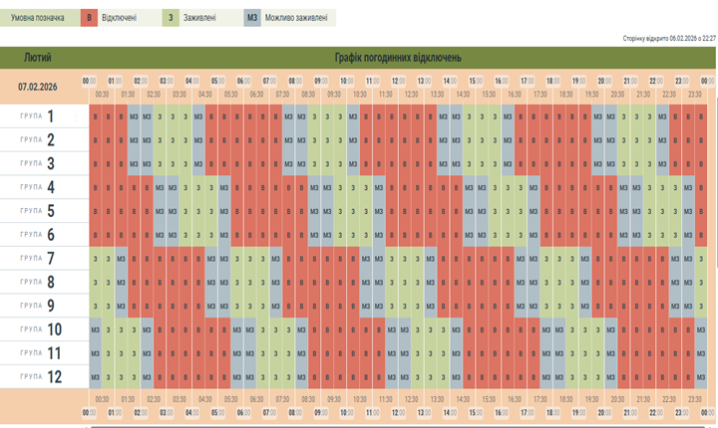This screenshot has width=718, height=428.
Task: Click Група 1's first В cell at 00:00
Action: tap(95, 117)
